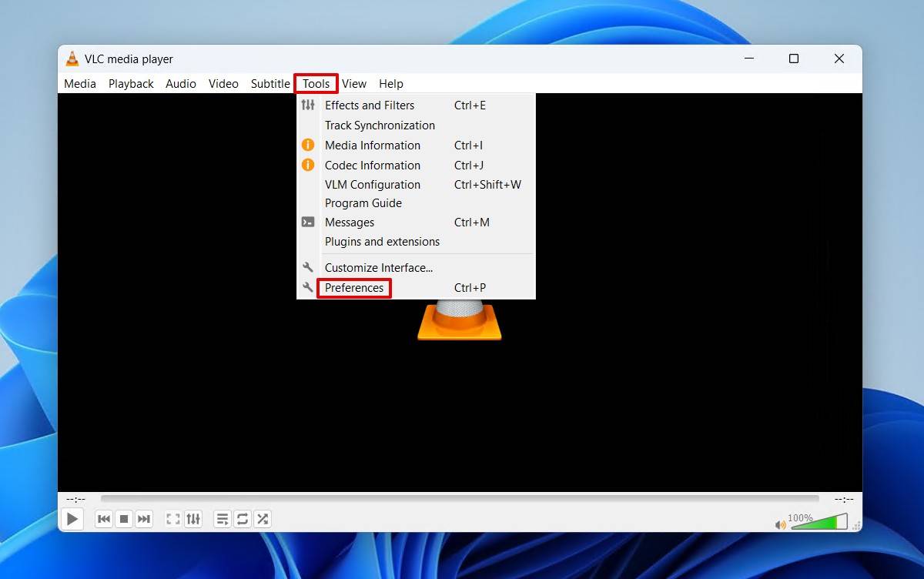Image resolution: width=924 pixels, height=579 pixels.
Task: Stop playback with the Stop button
Action: point(124,519)
